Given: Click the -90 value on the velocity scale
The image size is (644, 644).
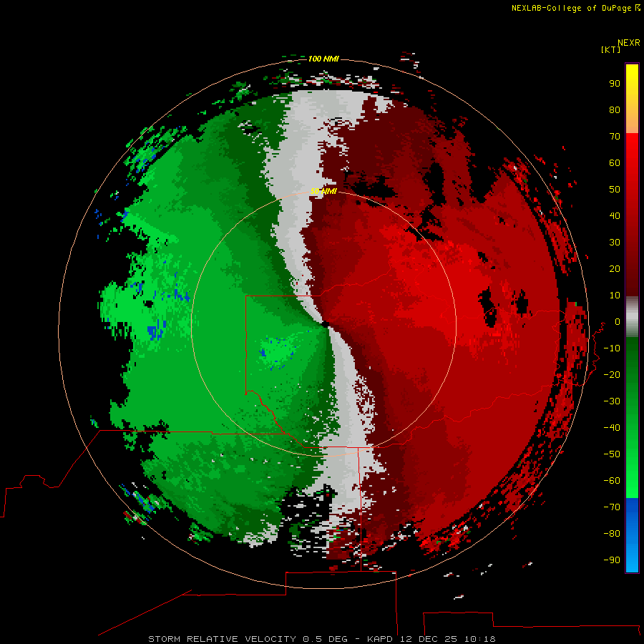Looking at the screenshot, I should tap(612, 560).
